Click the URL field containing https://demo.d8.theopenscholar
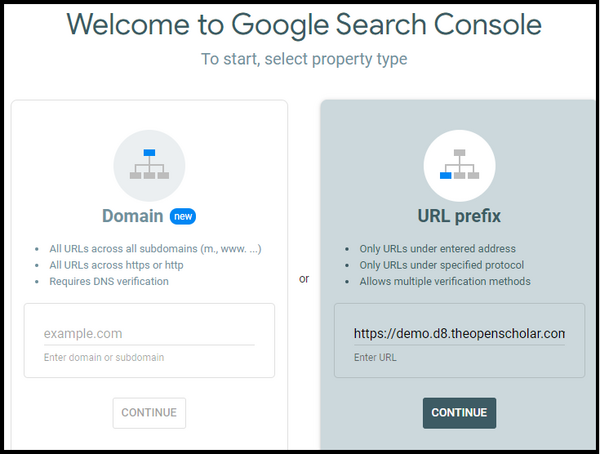This screenshot has height=454, width=600. (458, 333)
